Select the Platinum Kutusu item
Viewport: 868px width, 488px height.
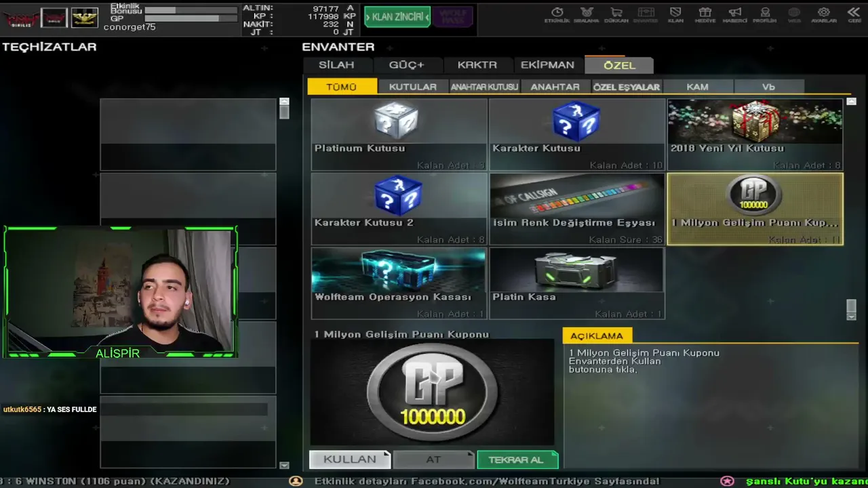399,134
